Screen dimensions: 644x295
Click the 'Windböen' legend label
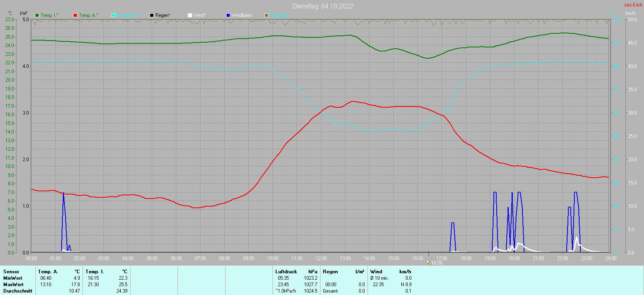pos(242,15)
